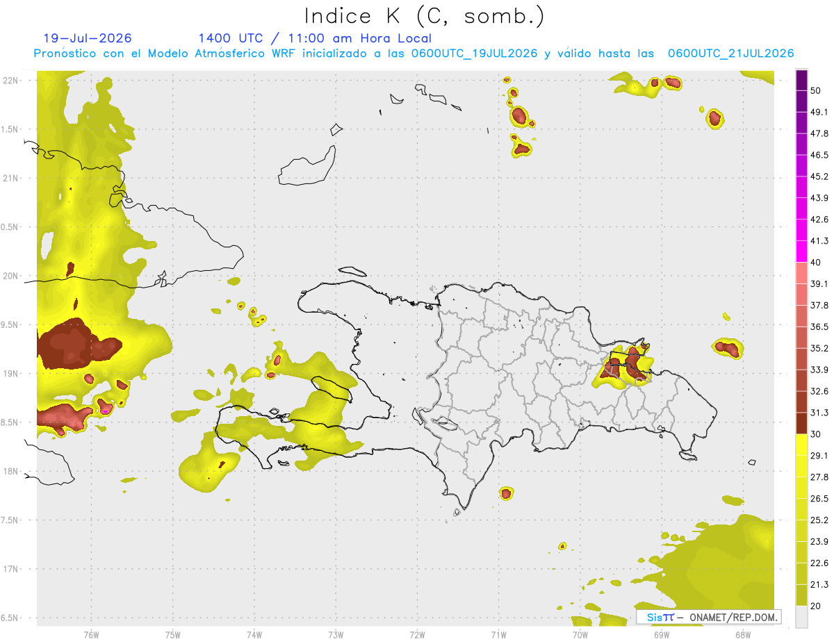Click the "45.2" color bar value

click(820, 176)
